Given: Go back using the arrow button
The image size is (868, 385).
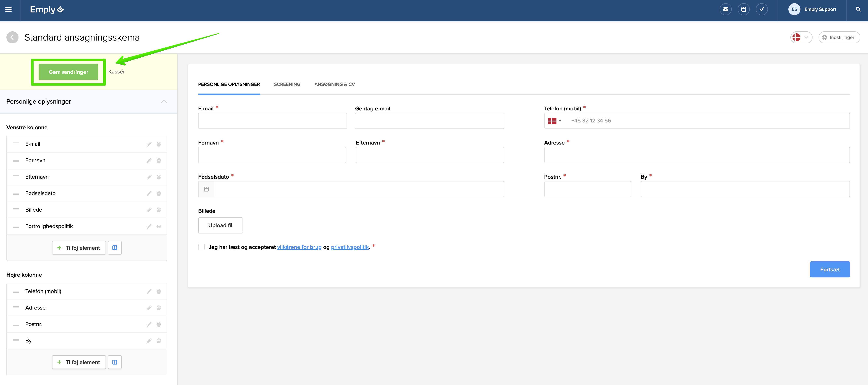Looking at the screenshot, I should point(12,37).
